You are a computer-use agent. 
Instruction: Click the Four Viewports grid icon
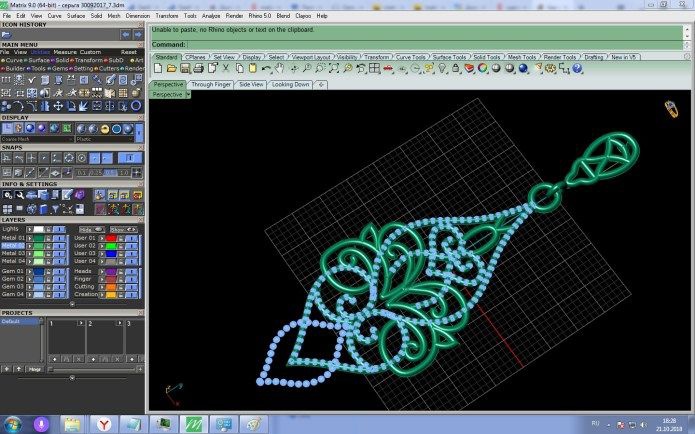click(375, 68)
